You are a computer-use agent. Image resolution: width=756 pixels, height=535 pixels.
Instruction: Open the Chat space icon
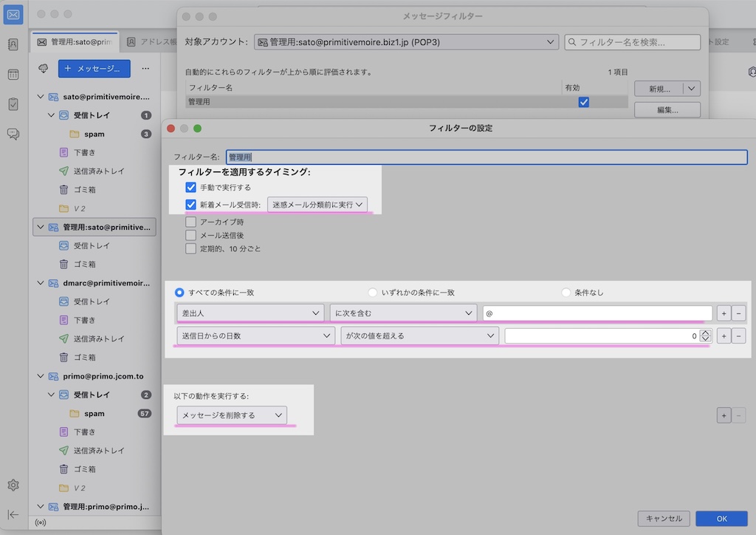pyautogui.click(x=13, y=134)
